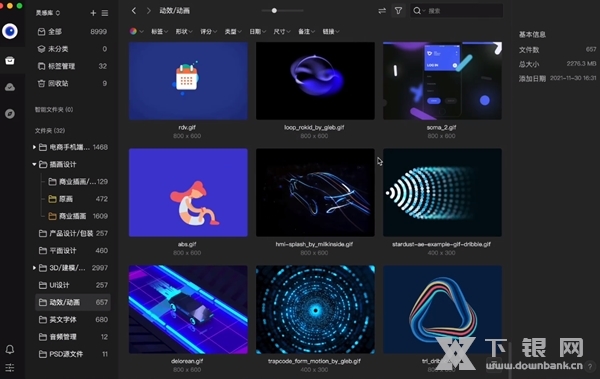Screen dimensions: 600x379
Task: Open the library box icon in left rail
Action: (x=10, y=60)
